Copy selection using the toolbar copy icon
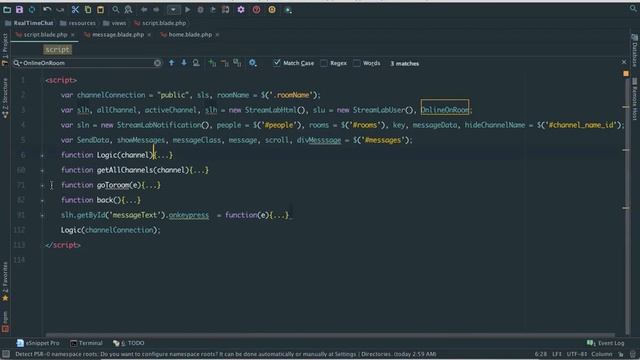The width and height of the screenshot is (640, 360). pos(88,9)
